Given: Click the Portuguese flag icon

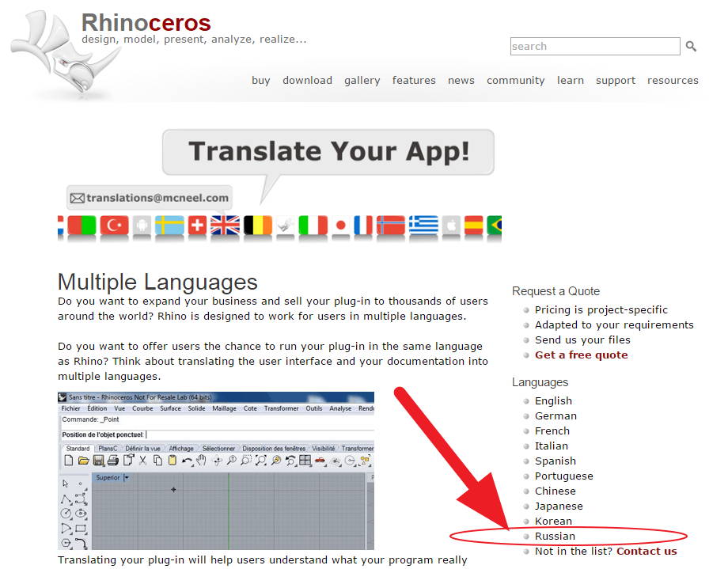Looking at the screenshot, I should click(x=82, y=226).
